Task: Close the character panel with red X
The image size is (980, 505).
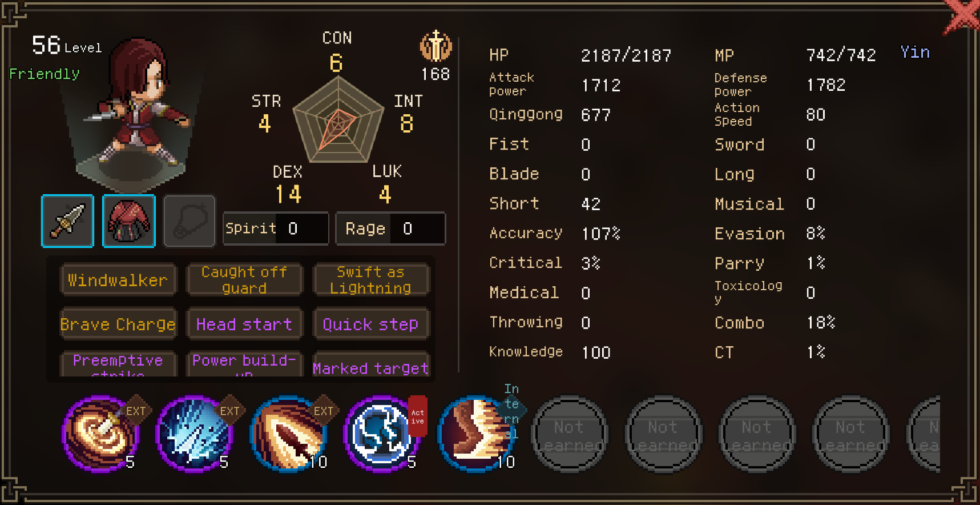Action: coord(963,16)
